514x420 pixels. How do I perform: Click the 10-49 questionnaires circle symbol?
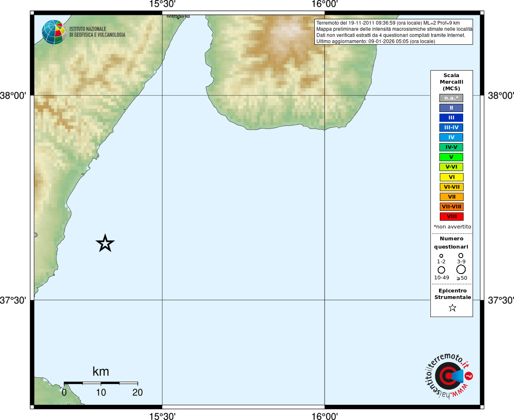point(441,270)
